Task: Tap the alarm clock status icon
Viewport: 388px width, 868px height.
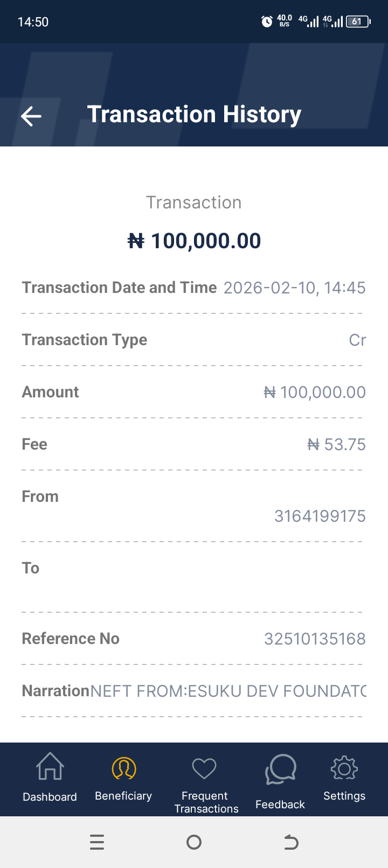Action: (267, 22)
